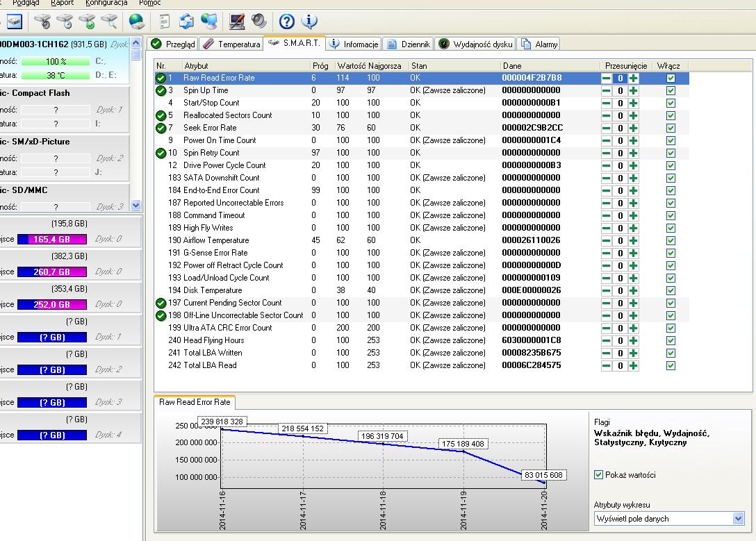Open the Atrybuty wykresu dropdown
The image size is (756, 541).
(x=737, y=519)
